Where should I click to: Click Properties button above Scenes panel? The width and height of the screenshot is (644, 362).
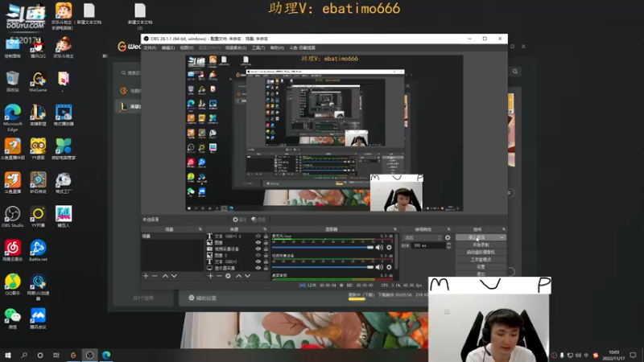239,220
